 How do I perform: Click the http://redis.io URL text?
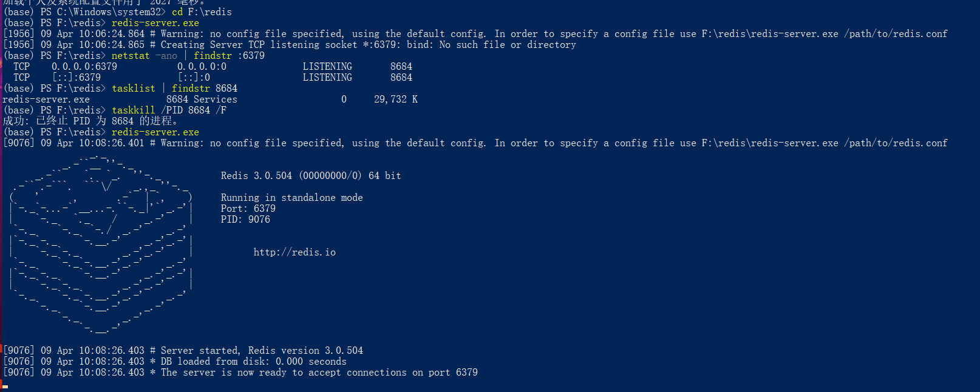coord(294,252)
